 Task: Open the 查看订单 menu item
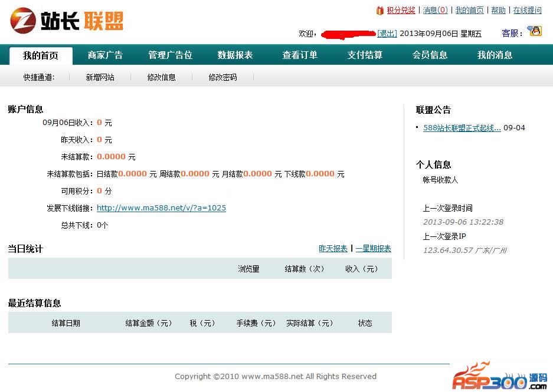[x=300, y=55]
